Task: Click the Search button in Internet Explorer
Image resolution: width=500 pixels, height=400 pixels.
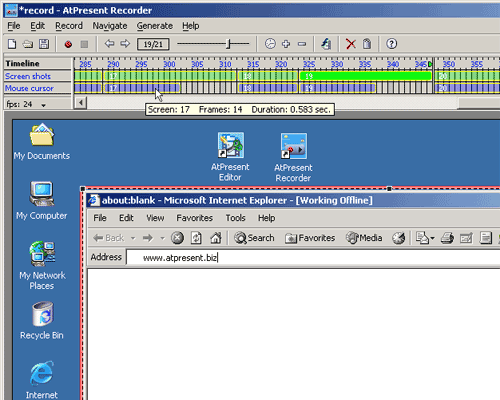Action: 254,238
